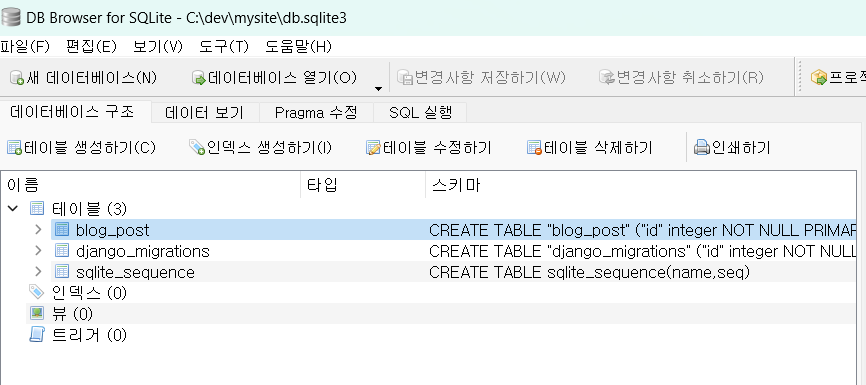The image size is (866, 385).
Task: Click the Print printer icon
Action: click(701, 147)
